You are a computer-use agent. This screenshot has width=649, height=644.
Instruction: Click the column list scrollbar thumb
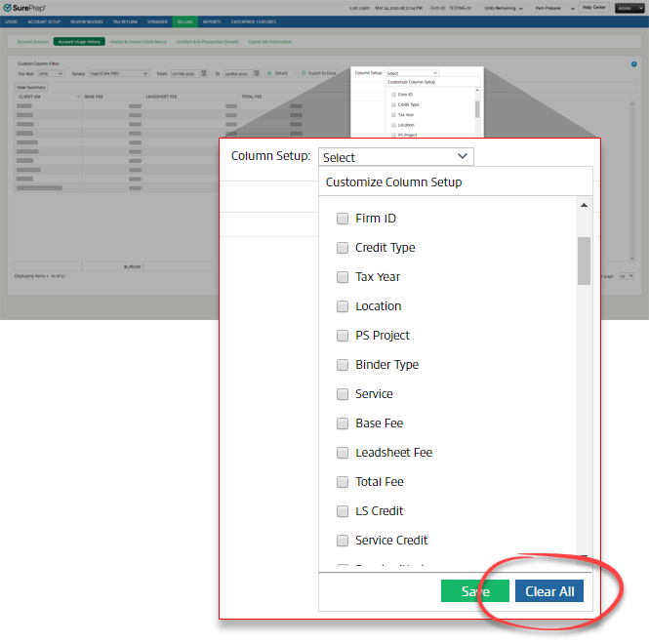pos(584,260)
